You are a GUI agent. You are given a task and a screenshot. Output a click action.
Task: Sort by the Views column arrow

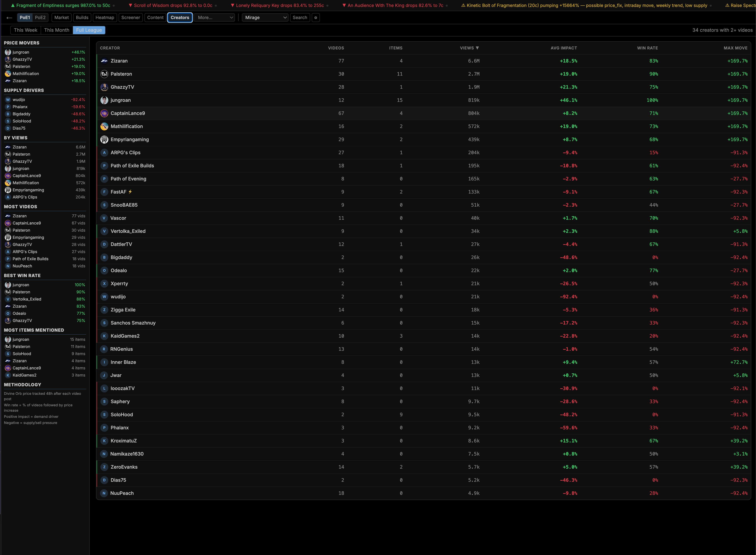click(x=477, y=48)
